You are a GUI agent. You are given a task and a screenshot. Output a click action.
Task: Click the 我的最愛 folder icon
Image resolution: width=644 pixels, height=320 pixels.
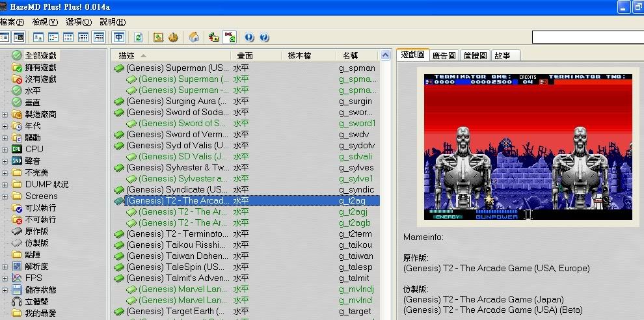point(17,313)
